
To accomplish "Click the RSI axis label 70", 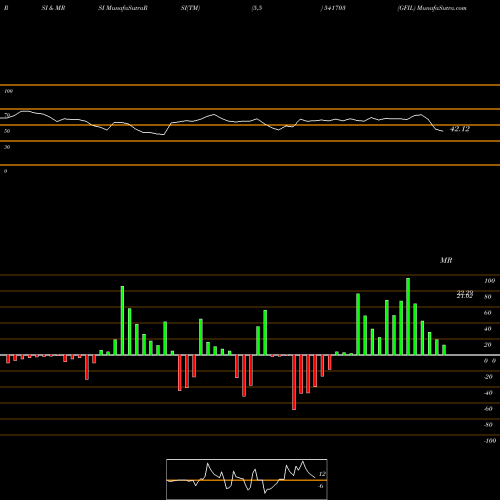I will (x=7, y=115).
